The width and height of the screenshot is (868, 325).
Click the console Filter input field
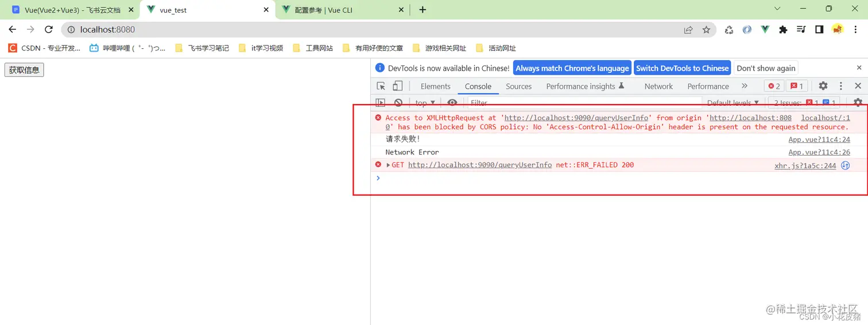click(584, 103)
